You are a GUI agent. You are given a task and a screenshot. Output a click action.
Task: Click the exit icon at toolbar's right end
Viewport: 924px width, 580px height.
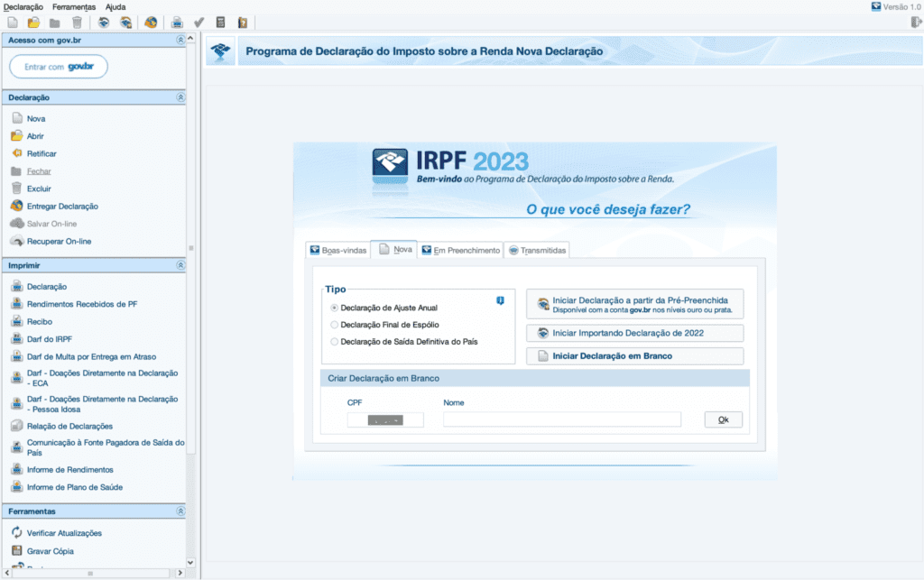[x=915, y=23]
